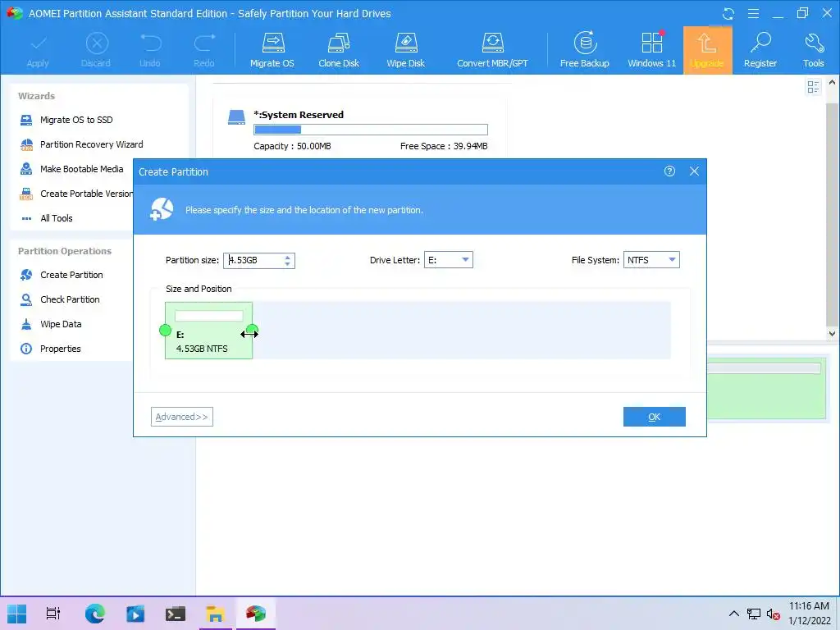Open the Register toolbar item
The width and height of the screenshot is (840, 630).
click(x=760, y=50)
